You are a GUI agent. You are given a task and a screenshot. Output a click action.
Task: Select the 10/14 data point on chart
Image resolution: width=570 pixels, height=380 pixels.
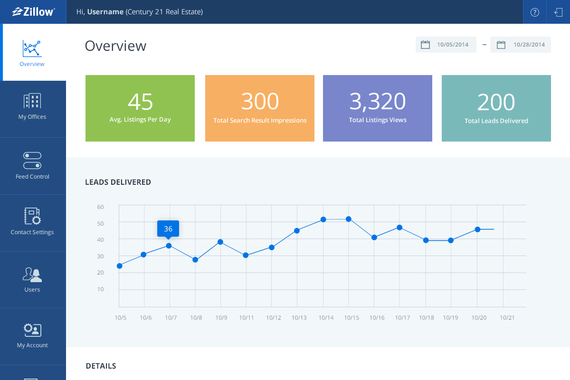pos(323,219)
